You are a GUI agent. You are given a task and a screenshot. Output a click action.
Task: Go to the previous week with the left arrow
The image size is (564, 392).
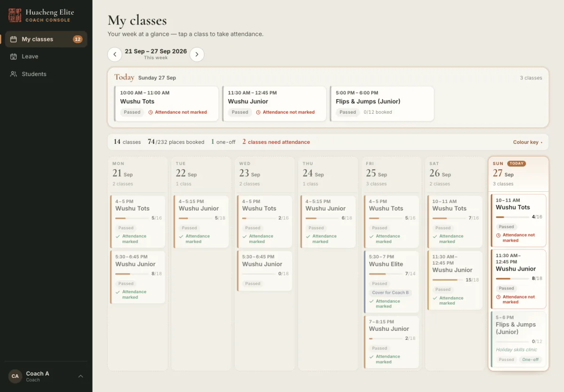pyautogui.click(x=115, y=55)
